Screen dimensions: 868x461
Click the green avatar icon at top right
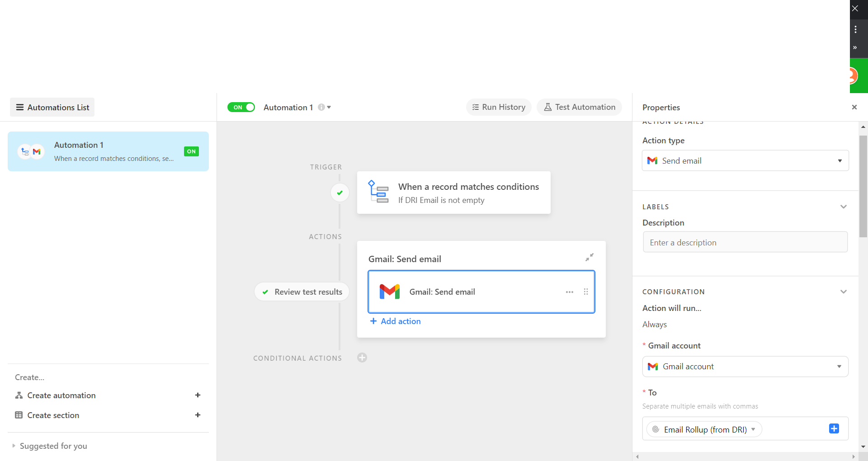pos(853,76)
